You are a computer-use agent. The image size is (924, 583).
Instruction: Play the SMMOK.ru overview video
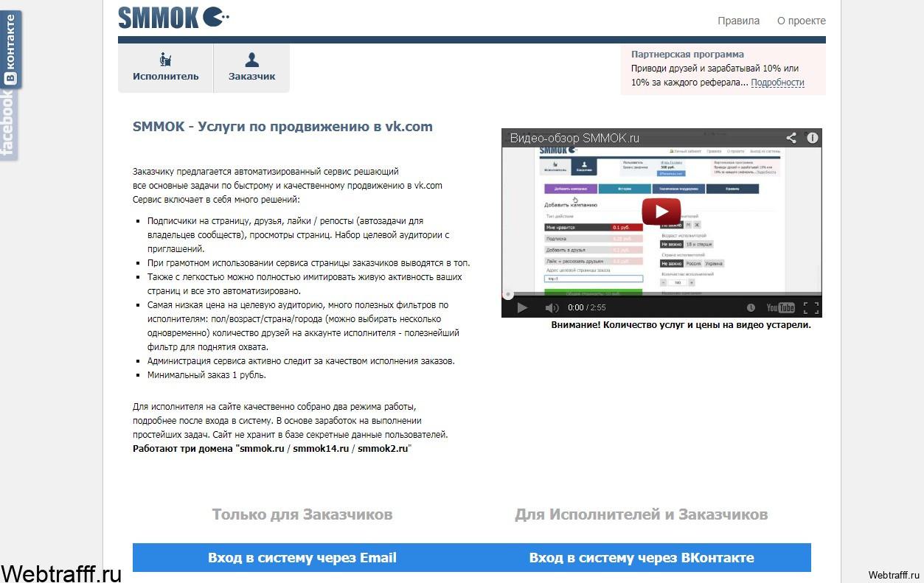[661, 212]
